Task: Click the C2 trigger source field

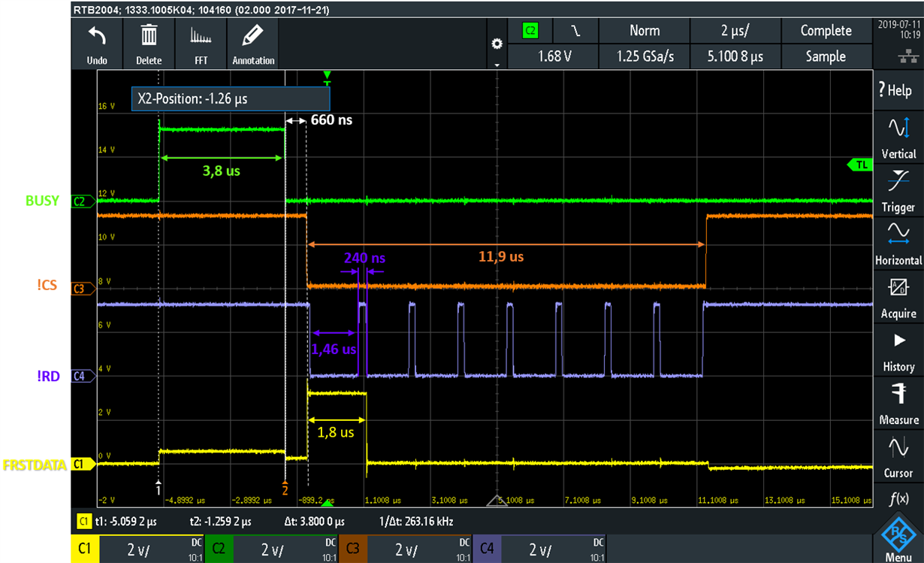Action: click(x=530, y=31)
